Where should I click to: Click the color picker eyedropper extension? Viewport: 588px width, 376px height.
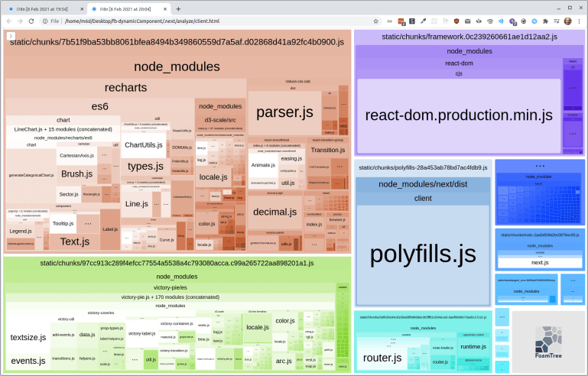424,21
